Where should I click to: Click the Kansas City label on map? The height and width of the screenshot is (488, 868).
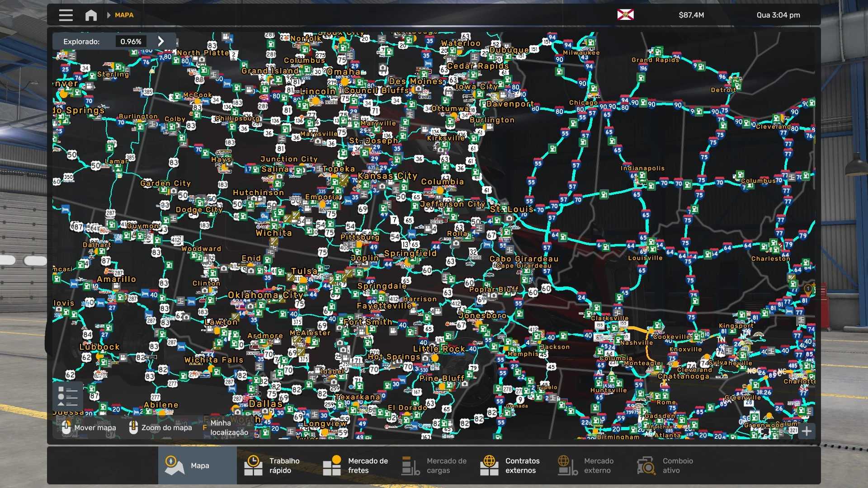(x=387, y=176)
